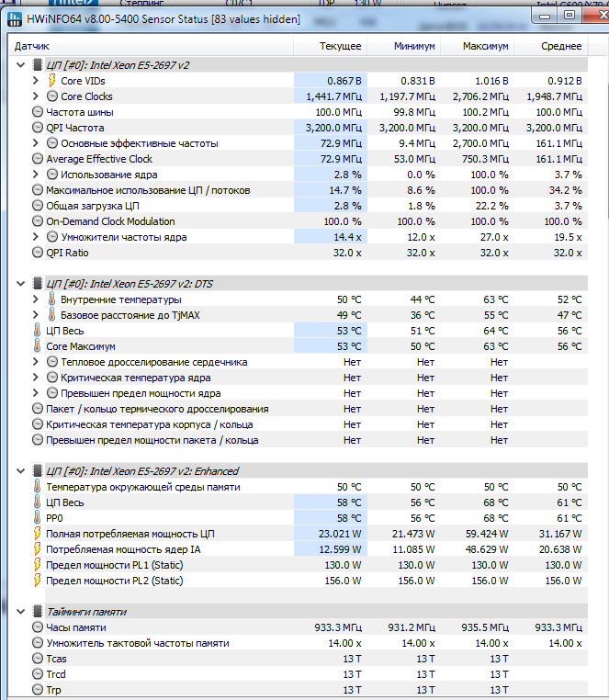
Task: Click maximum value 2,706.2 МГц of Core Clocks
Action: click(x=480, y=96)
